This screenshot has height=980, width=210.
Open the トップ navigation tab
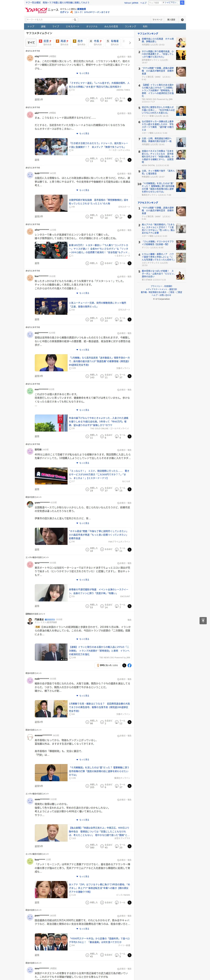tap(31, 27)
